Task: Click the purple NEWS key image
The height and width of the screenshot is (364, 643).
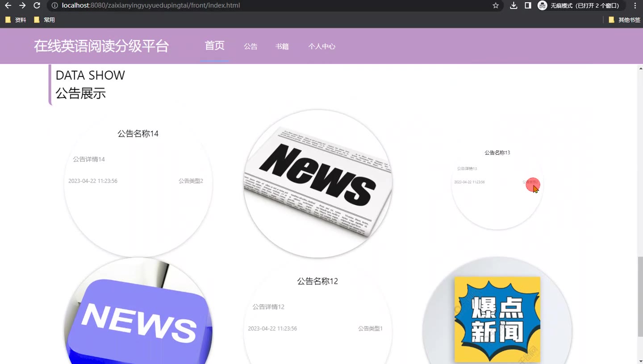Action: coord(138,311)
